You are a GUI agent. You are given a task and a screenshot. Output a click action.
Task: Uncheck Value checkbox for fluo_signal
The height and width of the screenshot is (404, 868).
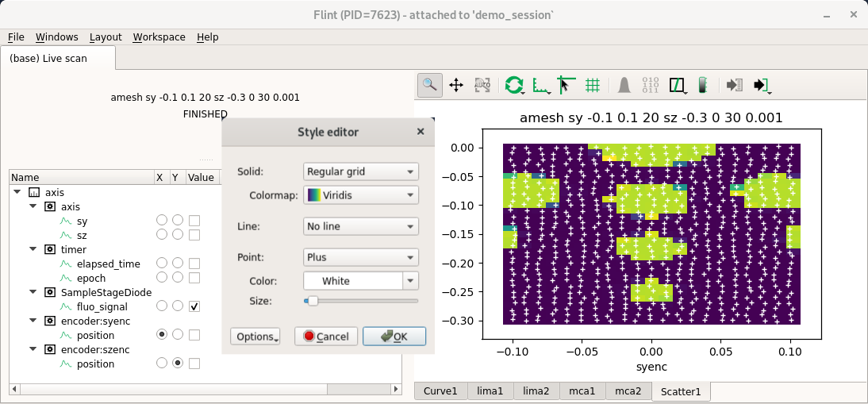pos(194,306)
